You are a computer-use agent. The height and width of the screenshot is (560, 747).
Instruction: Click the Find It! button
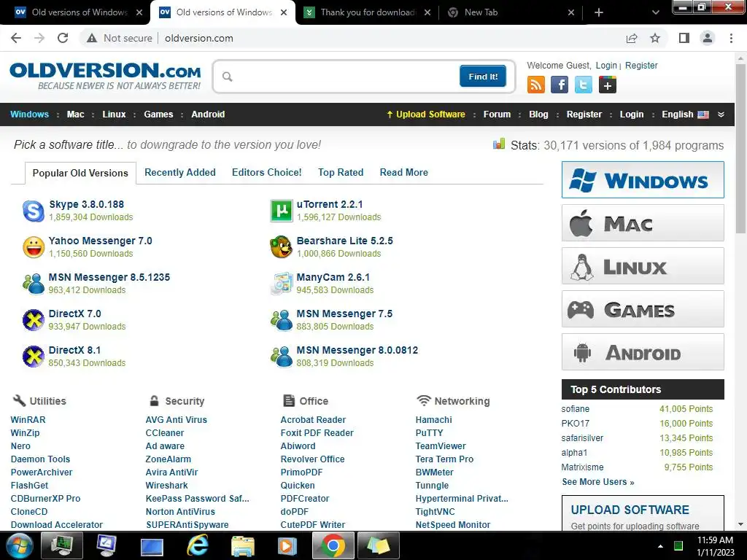point(483,76)
